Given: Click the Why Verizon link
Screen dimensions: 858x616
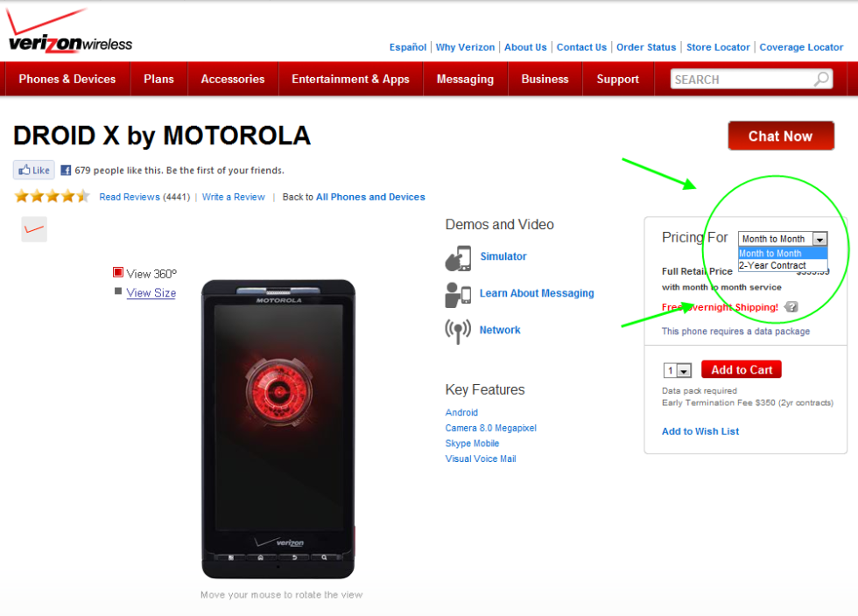Looking at the screenshot, I should pyautogui.click(x=465, y=47).
